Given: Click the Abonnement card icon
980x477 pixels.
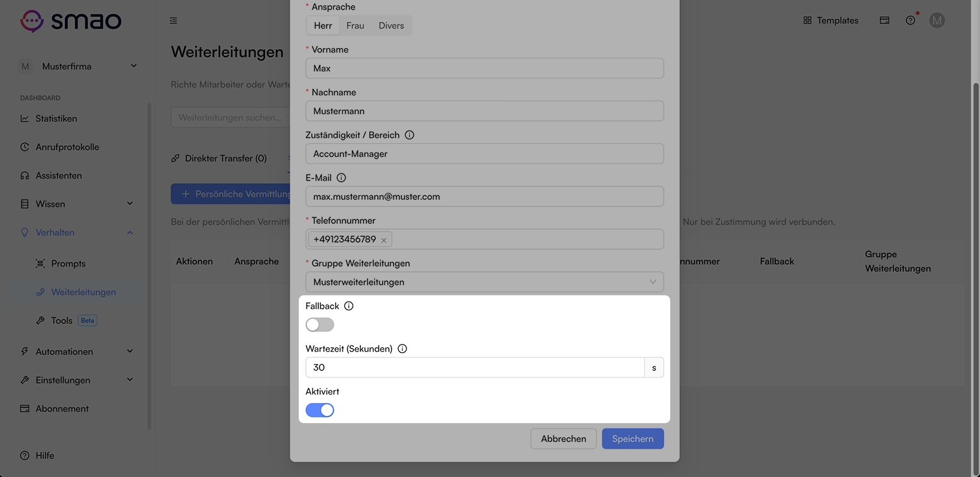Looking at the screenshot, I should [25, 409].
